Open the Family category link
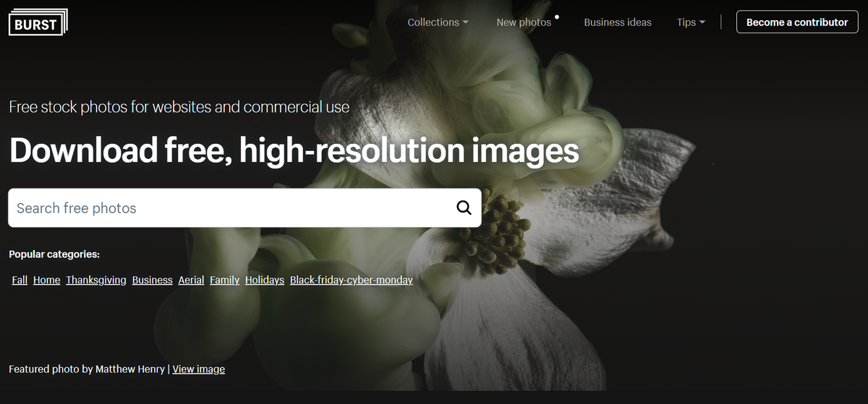 click(225, 280)
